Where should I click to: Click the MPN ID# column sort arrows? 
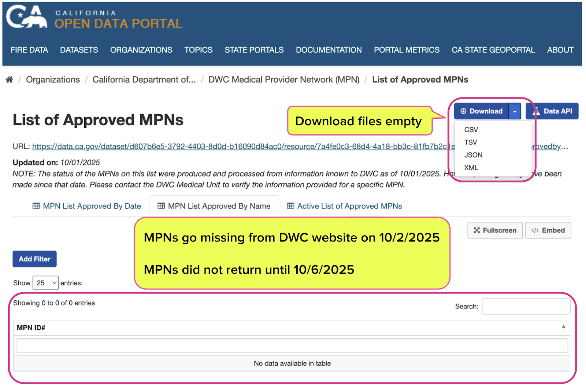click(x=563, y=328)
